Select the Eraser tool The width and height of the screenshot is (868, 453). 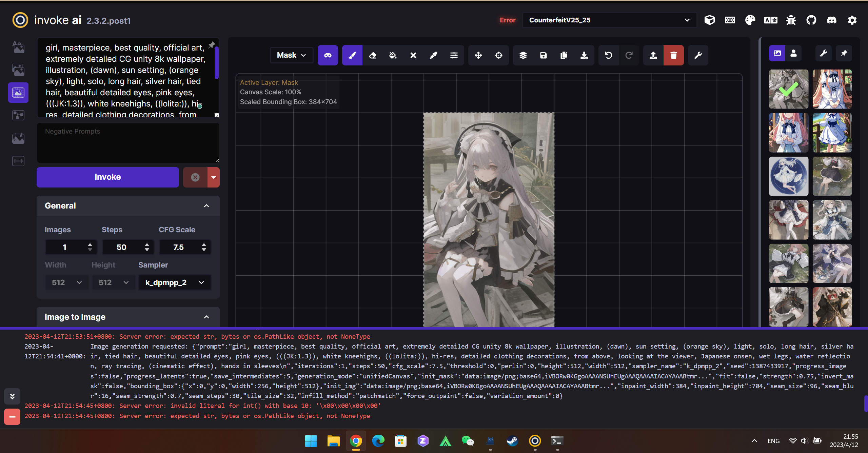373,55
